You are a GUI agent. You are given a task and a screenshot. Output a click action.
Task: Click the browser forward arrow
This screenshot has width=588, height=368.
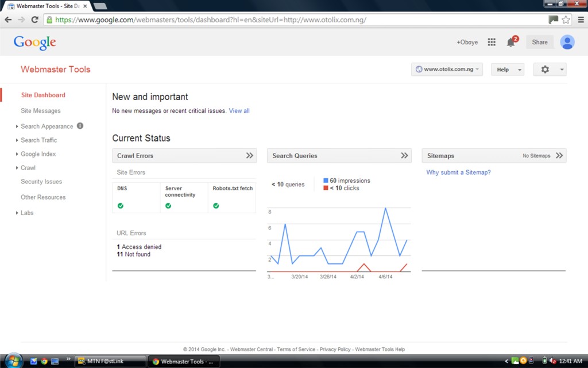(21, 20)
